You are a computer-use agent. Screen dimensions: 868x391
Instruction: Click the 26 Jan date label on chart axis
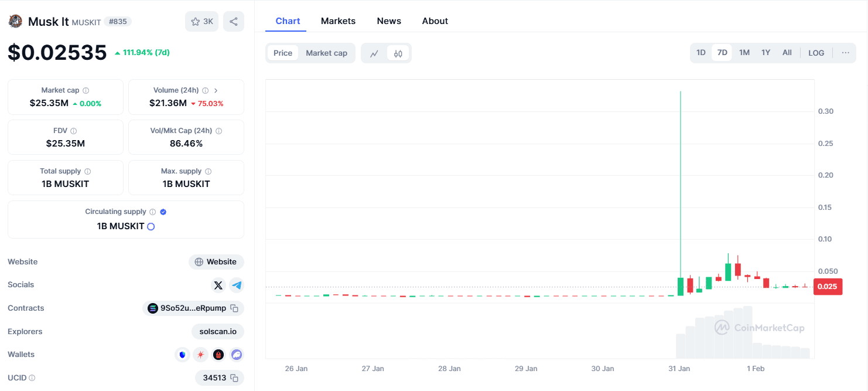(x=296, y=369)
